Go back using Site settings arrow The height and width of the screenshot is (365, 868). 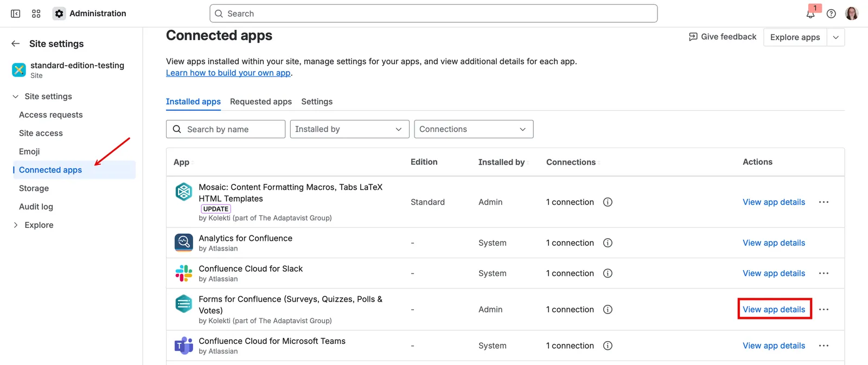click(16, 43)
